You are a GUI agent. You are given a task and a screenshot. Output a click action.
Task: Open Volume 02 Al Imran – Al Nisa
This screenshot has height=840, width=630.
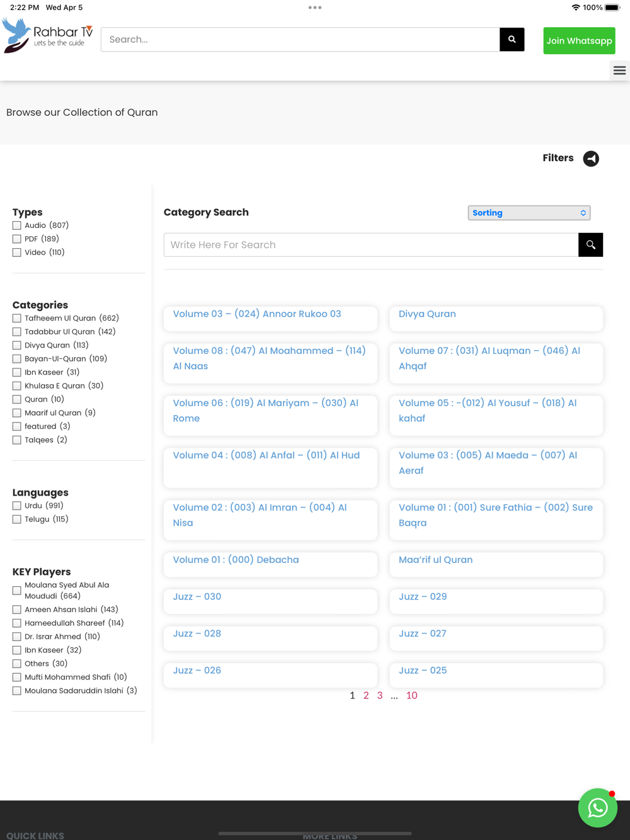[270, 520]
